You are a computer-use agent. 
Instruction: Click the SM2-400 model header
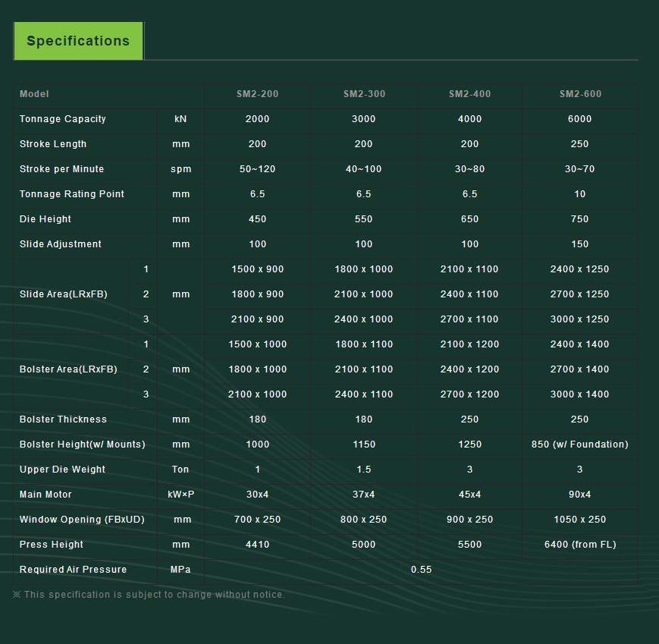pyautogui.click(x=470, y=94)
